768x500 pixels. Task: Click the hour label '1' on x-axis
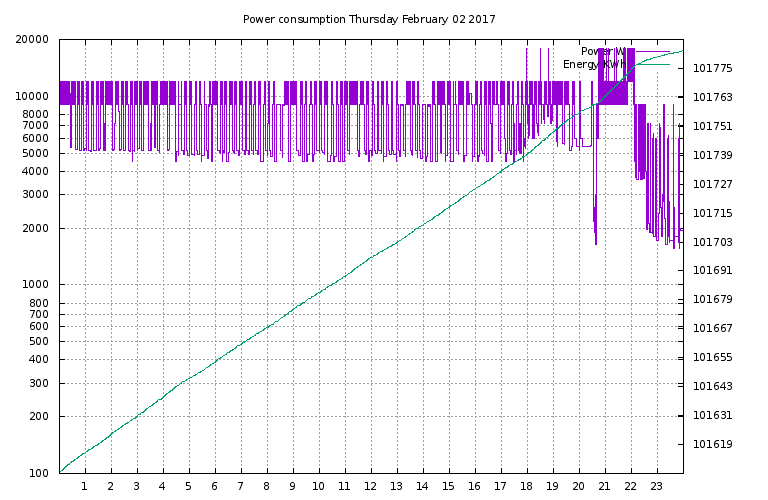(85, 486)
